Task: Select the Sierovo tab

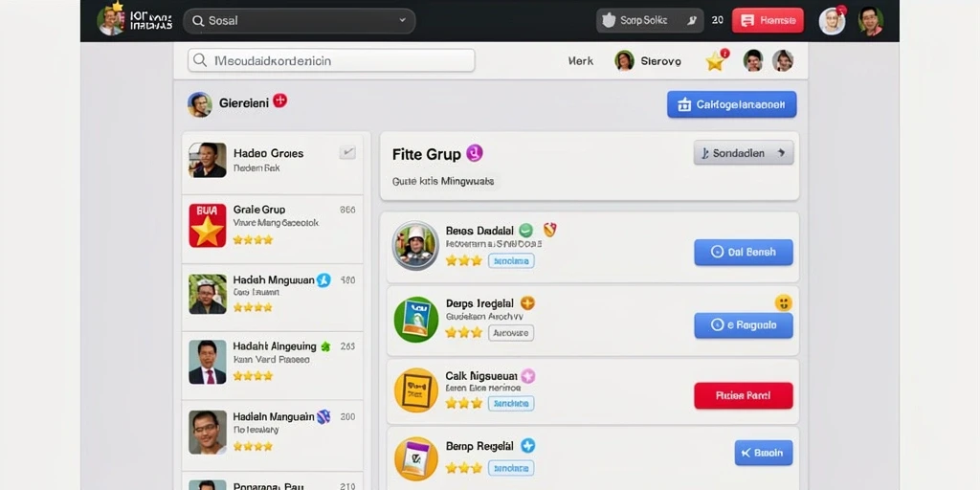Action: pyautogui.click(x=660, y=61)
